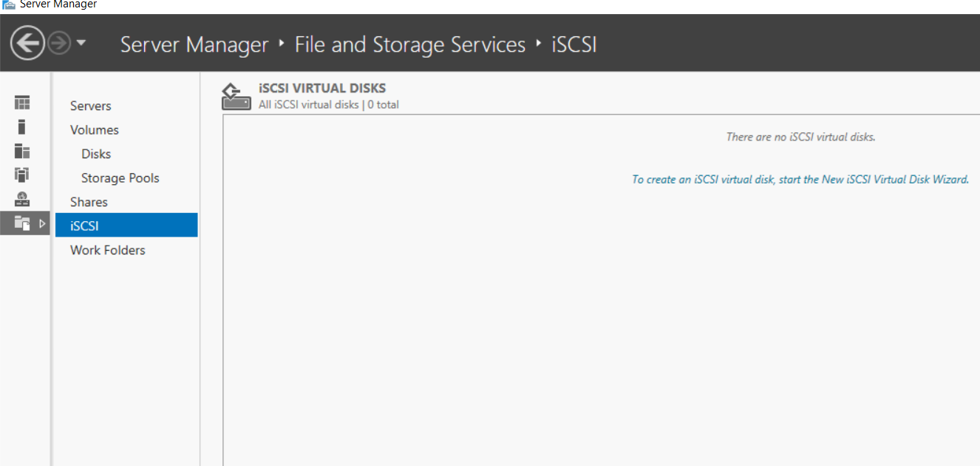Select the Local Server sidebar icon
Viewport: 980px width, 466px height.
(x=22, y=126)
